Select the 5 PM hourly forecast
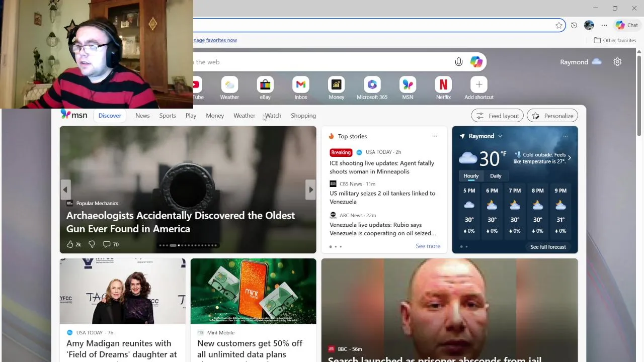 pyautogui.click(x=469, y=211)
